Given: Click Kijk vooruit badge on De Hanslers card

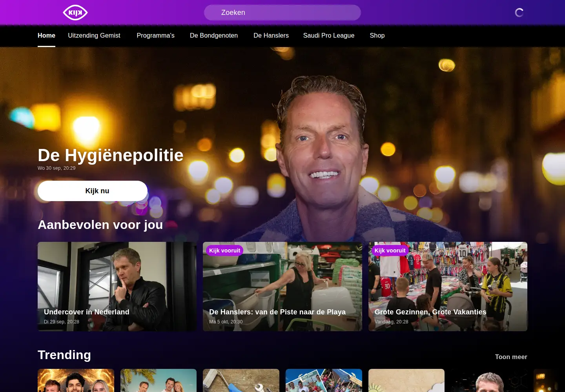Looking at the screenshot, I should [224, 250].
